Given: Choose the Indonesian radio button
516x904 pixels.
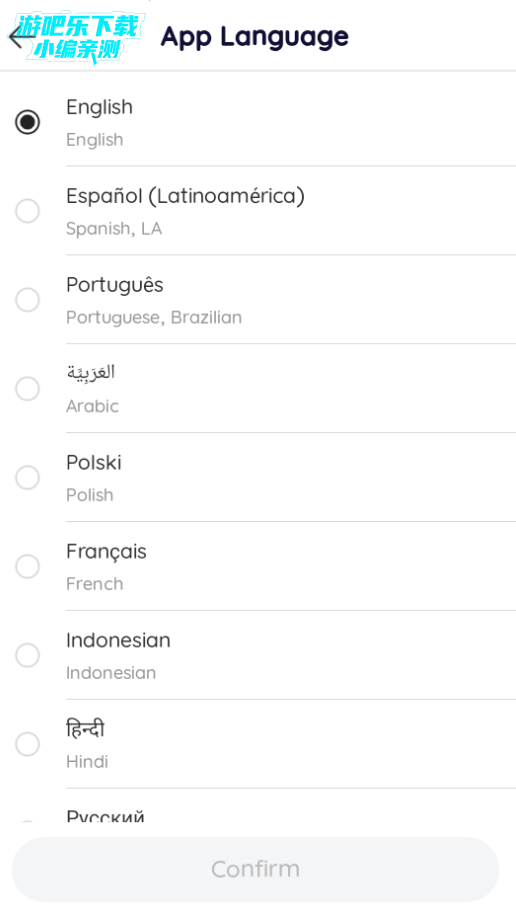Looking at the screenshot, I should (27, 655).
